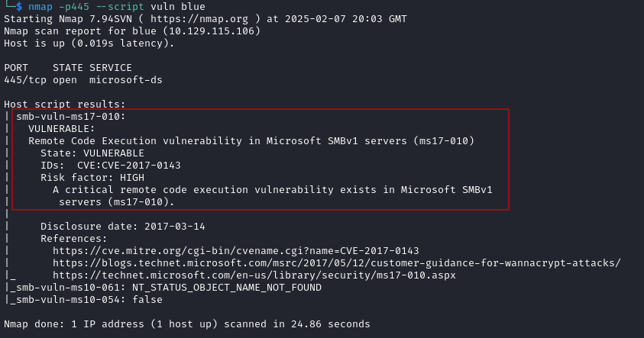
Task: Click the Host script results heading
Action: [64, 105]
